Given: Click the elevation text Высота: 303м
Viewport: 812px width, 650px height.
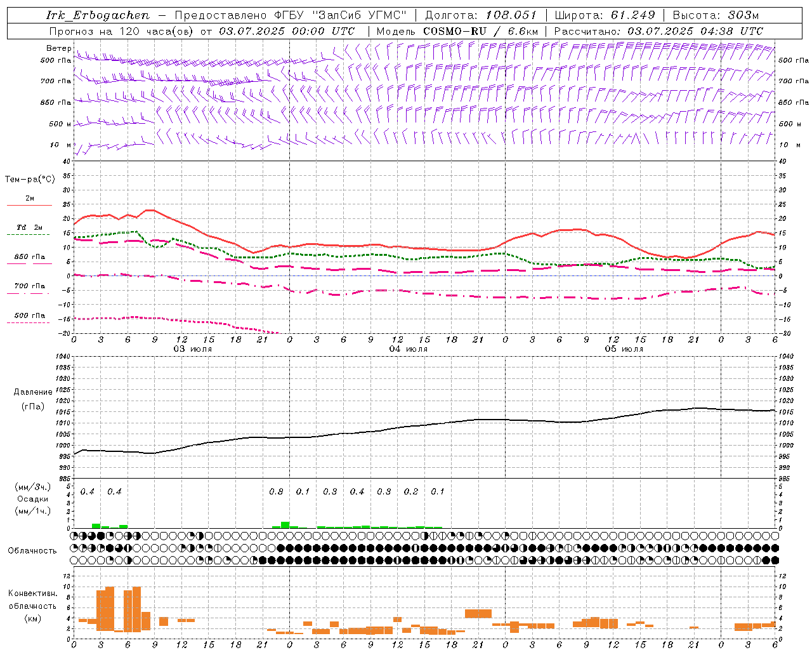Looking at the screenshot, I should pyautogui.click(x=716, y=15).
